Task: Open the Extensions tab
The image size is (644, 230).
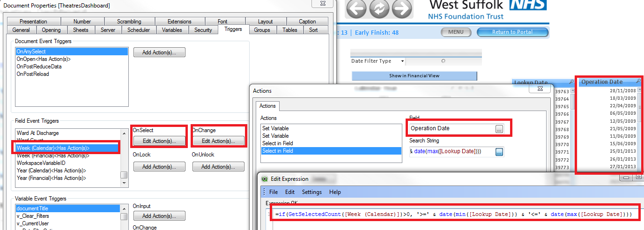Action: (179, 22)
